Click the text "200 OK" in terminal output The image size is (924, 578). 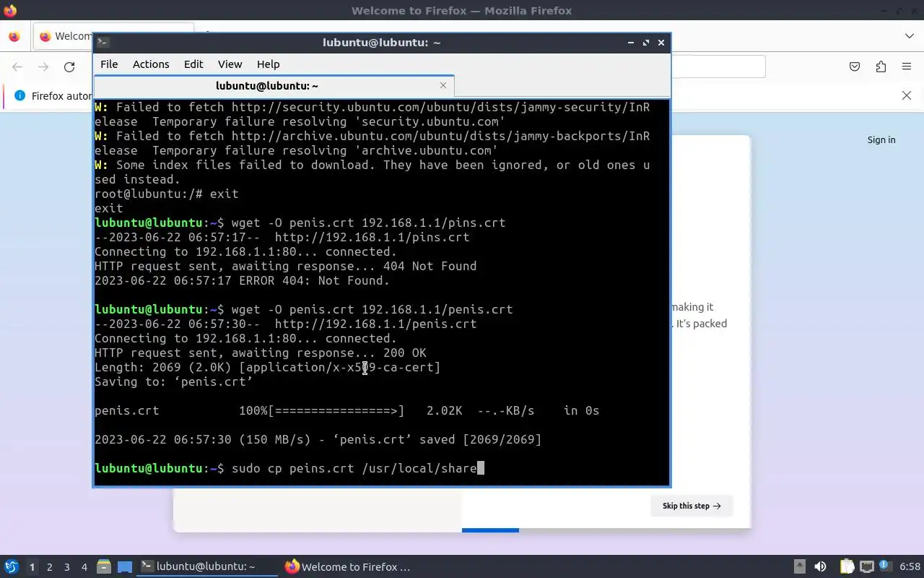click(x=404, y=353)
